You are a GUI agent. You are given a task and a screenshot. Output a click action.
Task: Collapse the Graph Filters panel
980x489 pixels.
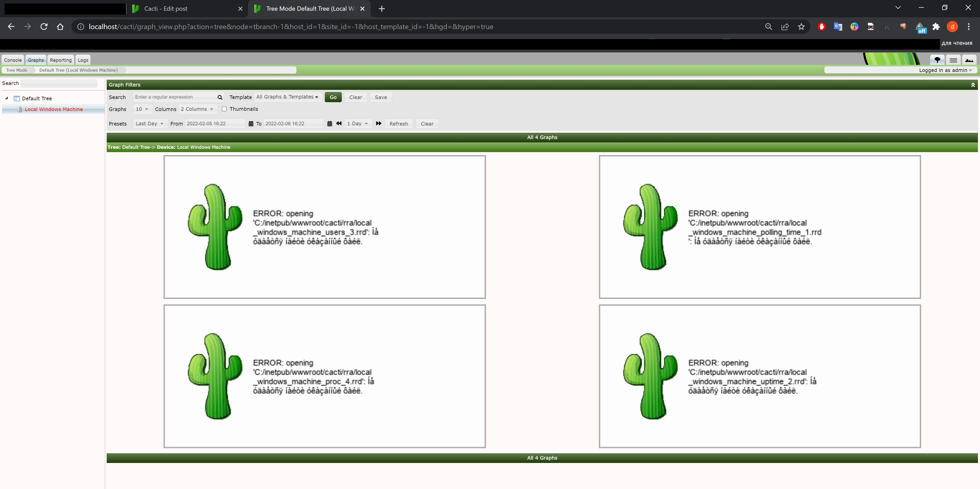coord(973,85)
